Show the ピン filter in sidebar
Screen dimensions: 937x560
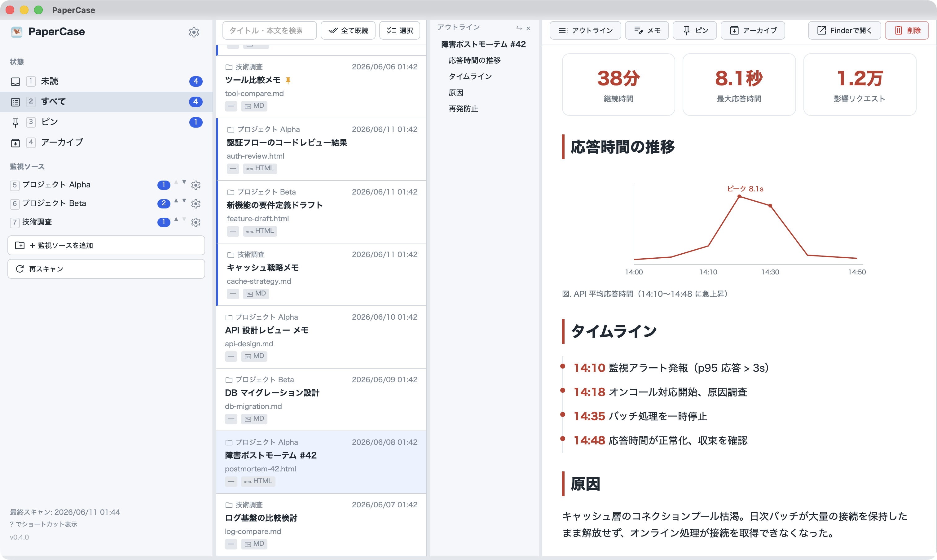pyautogui.click(x=106, y=122)
